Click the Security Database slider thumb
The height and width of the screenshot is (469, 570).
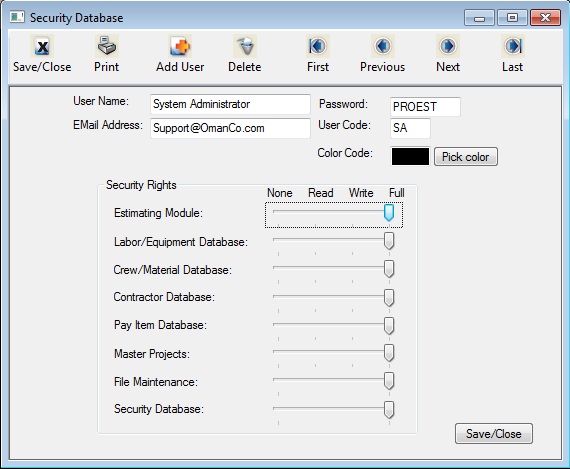pyautogui.click(x=389, y=410)
